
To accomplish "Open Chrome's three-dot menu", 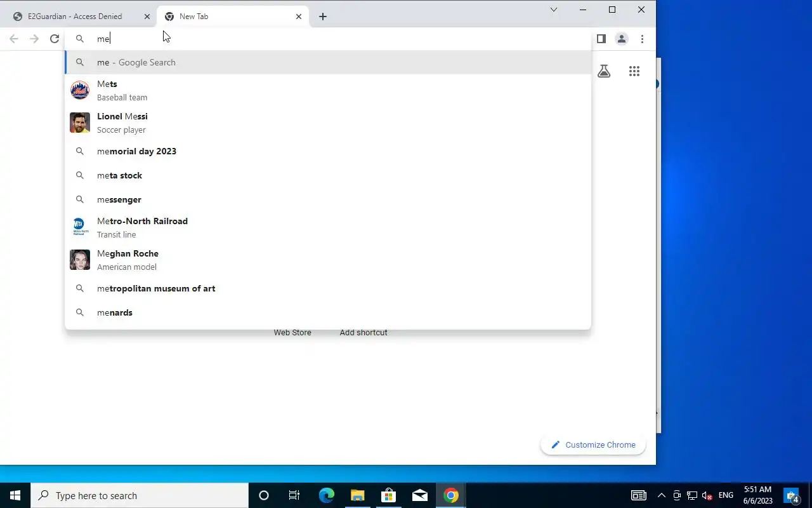I will tap(642, 39).
